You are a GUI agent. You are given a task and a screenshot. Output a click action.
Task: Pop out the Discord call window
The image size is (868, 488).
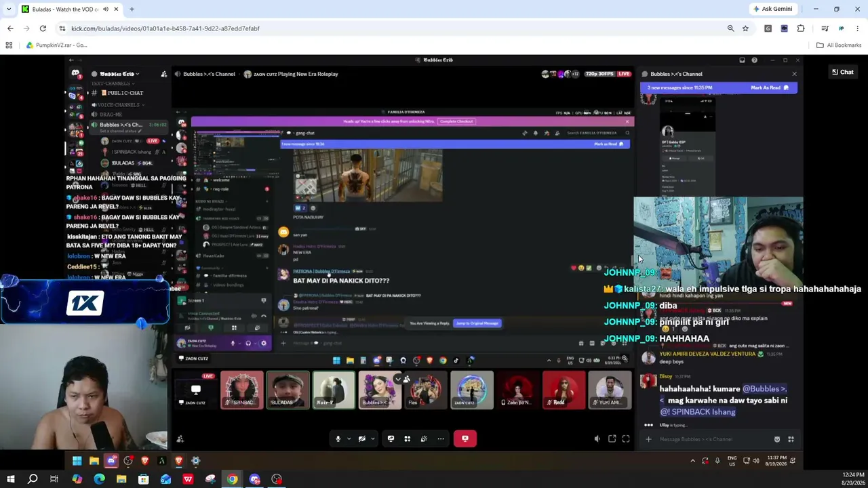pos(612,439)
